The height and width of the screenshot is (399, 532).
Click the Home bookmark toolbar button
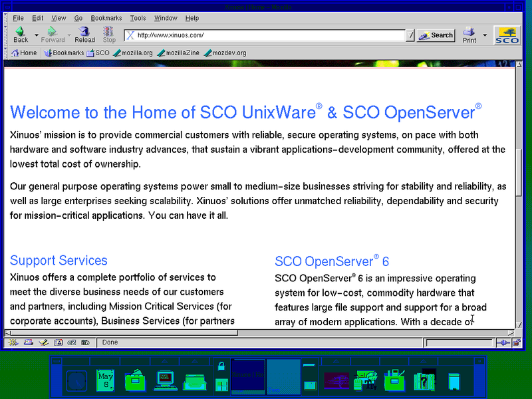(24, 53)
